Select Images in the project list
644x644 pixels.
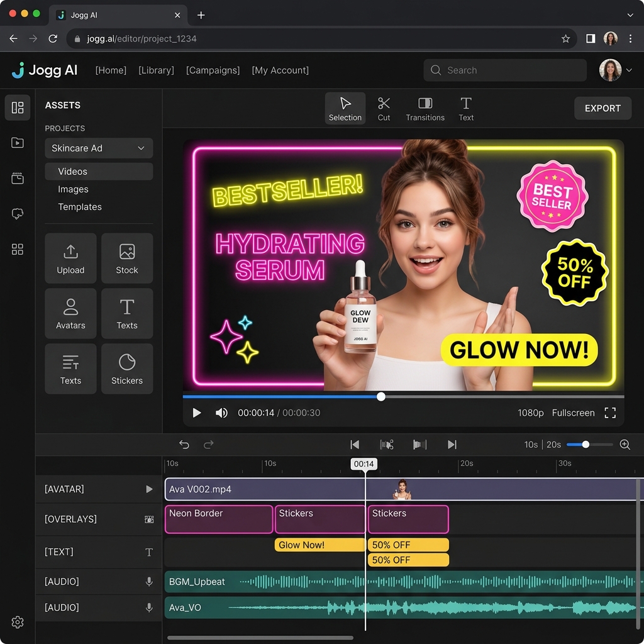73,189
